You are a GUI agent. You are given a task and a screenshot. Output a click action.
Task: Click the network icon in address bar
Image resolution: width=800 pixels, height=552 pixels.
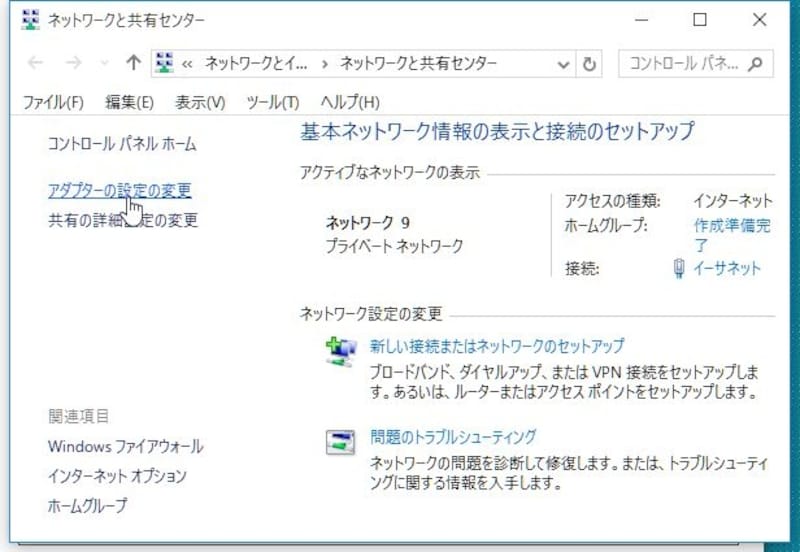[164, 63]
